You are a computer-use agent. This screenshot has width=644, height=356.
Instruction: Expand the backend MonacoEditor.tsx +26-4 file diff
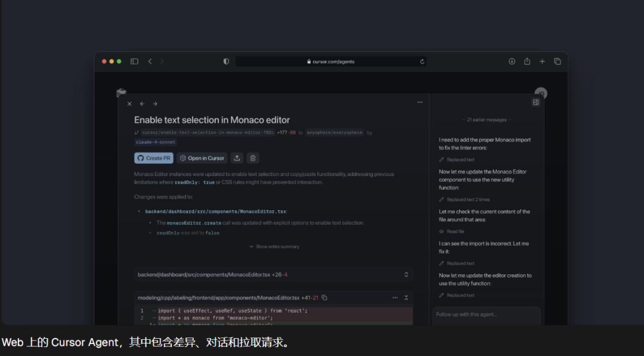coord(274,275)
